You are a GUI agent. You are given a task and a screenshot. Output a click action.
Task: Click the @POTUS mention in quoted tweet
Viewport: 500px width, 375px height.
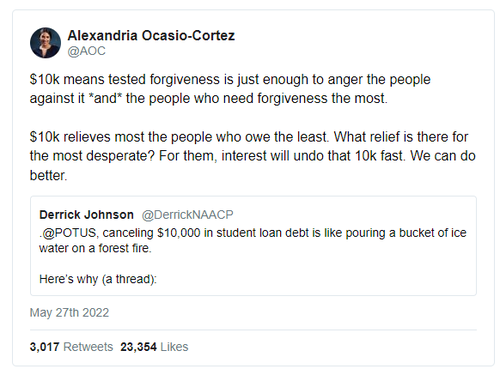coord(69,233)
